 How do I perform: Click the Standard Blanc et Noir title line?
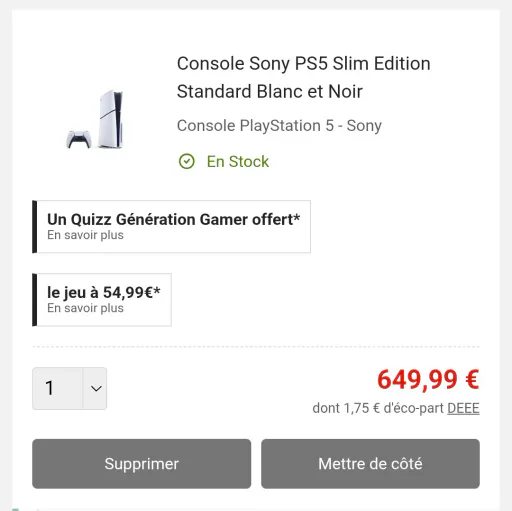click(270, 92)
